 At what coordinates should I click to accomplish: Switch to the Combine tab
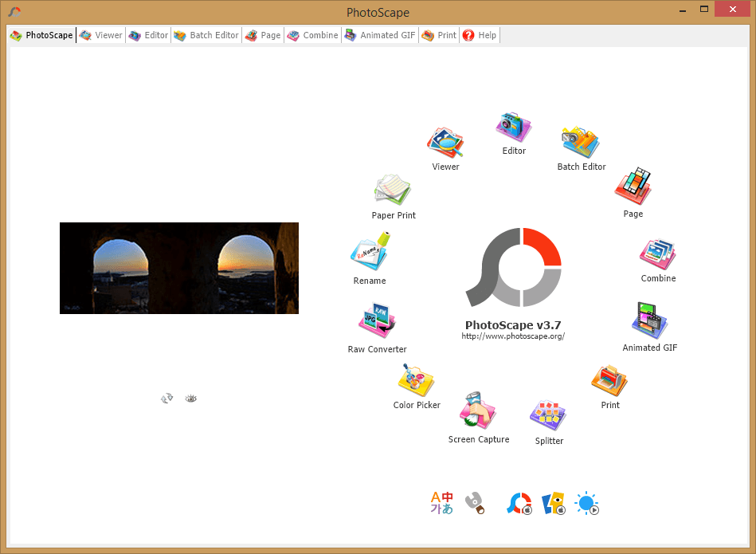pyautogui.click(x=312, y=35)
